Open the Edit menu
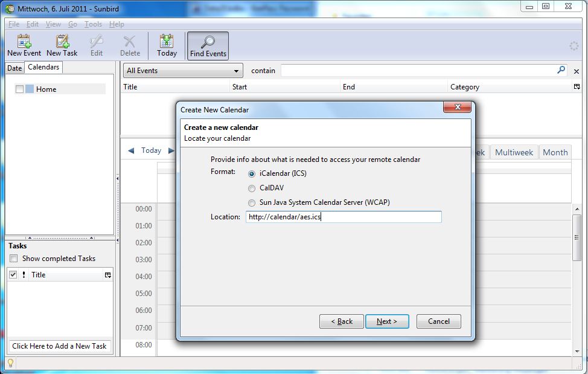588x374 pixels. (x=32, y=24)
